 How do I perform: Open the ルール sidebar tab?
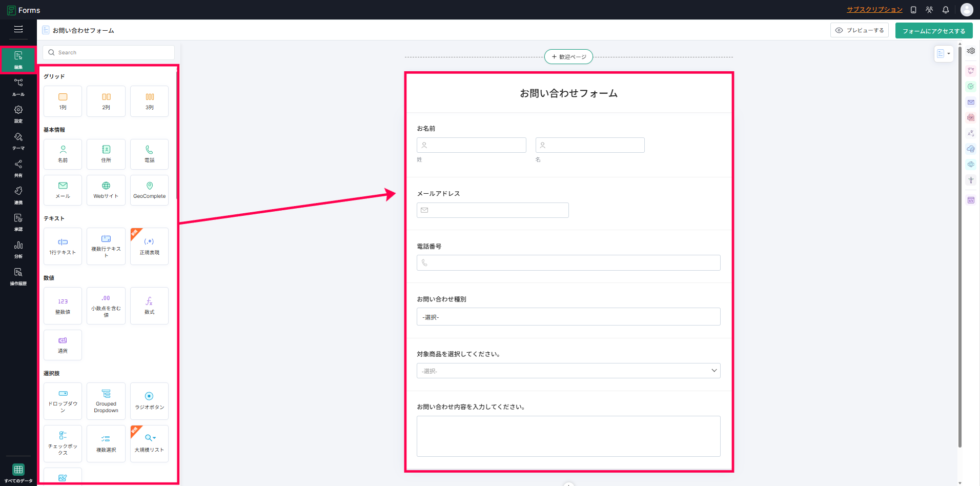tap(18, 87)
